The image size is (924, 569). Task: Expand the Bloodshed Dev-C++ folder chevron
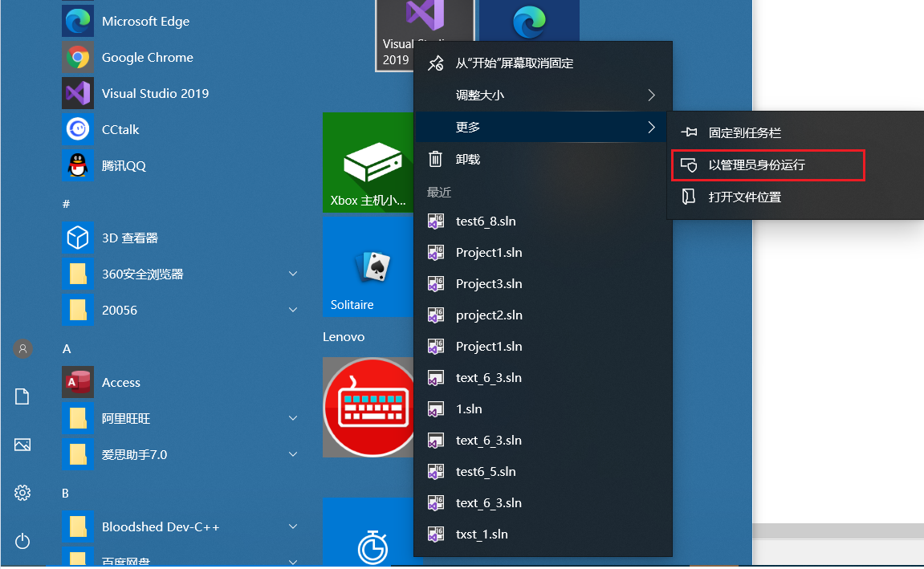[x=293, y=526]
